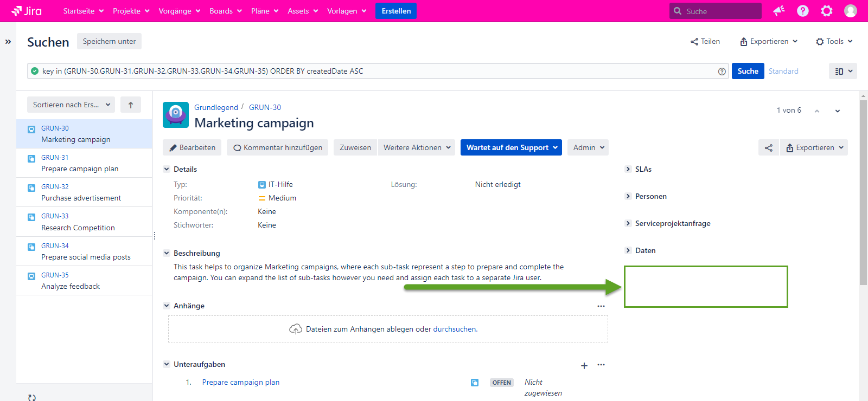This screenshot has width=868, height=401.
Task: Open the notifications megaphone icon
Action: tap(779, 11)
